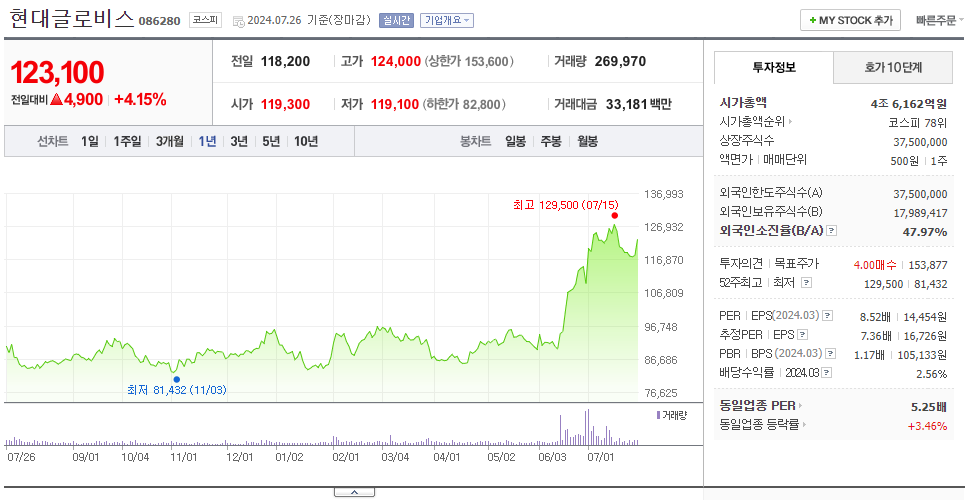The height and width of the screenshot is (500, 968).
Task: Click the red 최고 129,500 marker dot
Action: click(x=614, y=215)
